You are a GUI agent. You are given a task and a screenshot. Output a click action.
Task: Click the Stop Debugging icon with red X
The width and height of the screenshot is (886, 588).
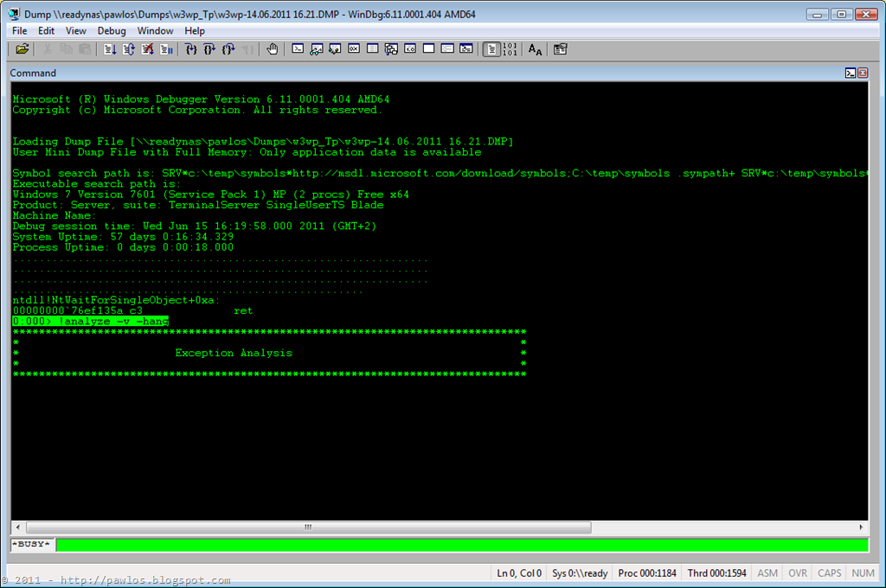click(147, 49)
